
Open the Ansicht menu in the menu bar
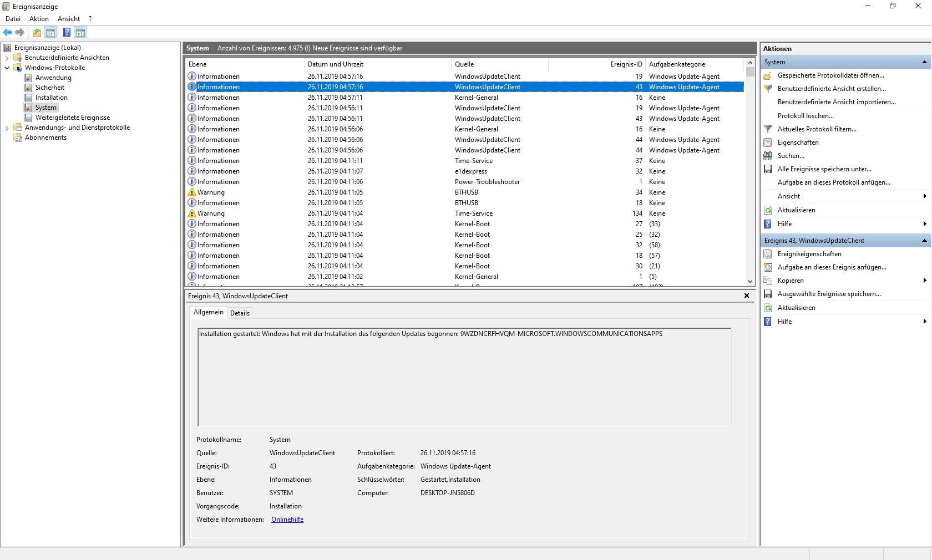(69, 19)
